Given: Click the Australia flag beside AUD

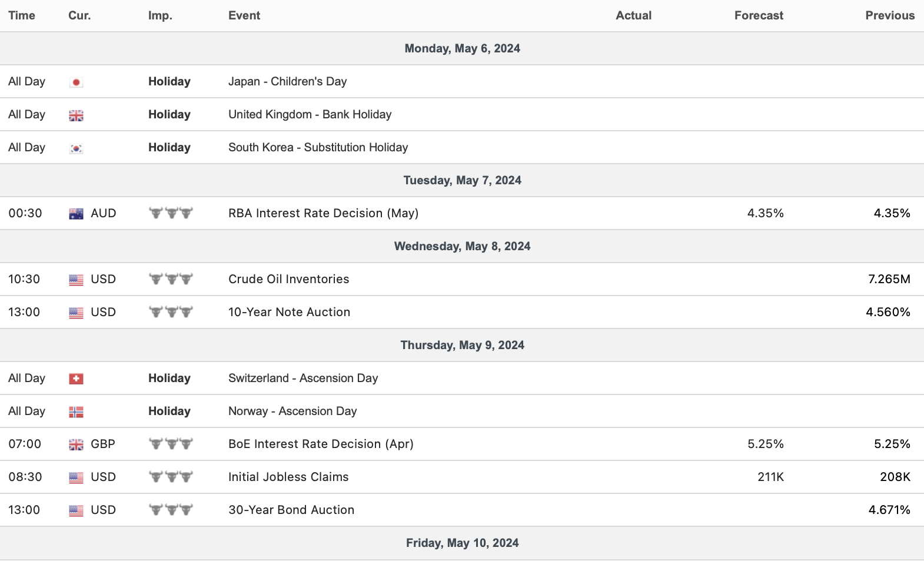Looking at the screenshot, I should pos(76,214).
